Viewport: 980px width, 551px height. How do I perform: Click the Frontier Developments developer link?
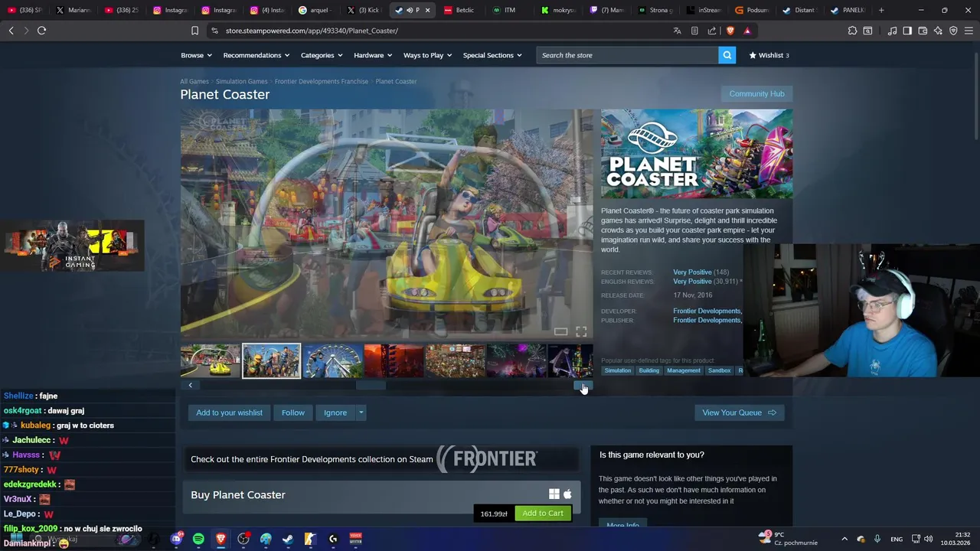point(707,311)
